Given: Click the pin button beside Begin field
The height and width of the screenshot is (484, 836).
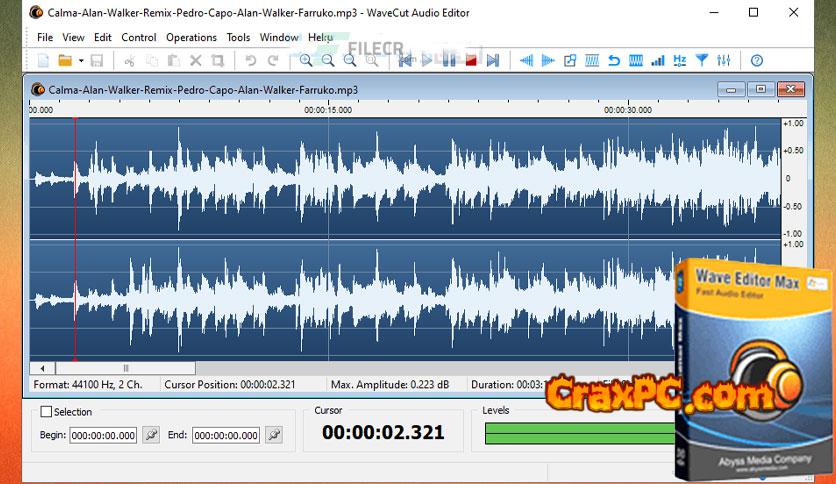Looking at the screenshot, I should coord(151,435).
